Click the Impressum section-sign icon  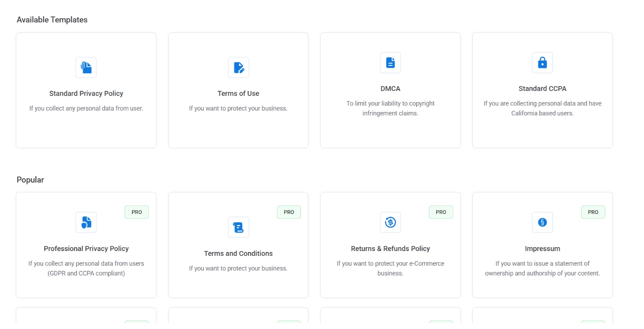click(x=542, y=222)
